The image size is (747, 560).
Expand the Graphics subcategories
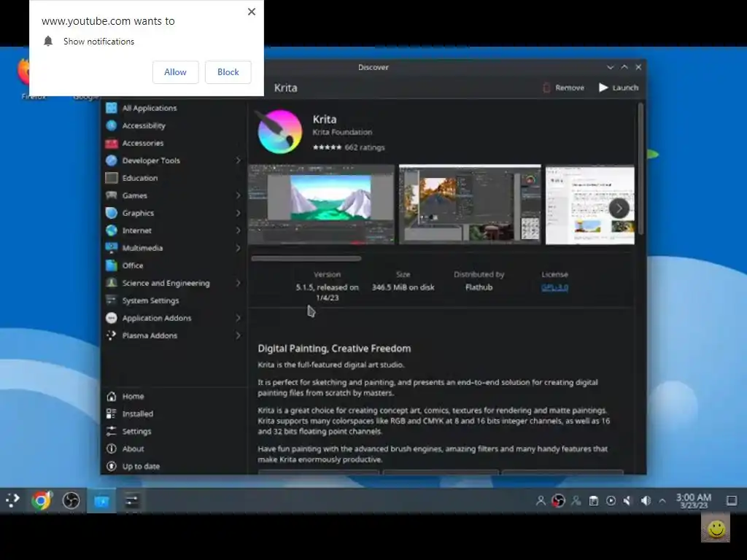point(239,213)
